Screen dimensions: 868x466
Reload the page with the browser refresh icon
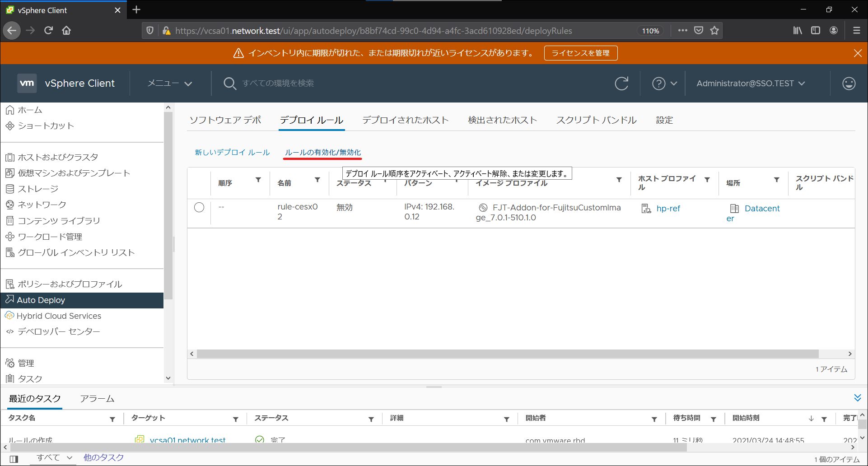coord(48,31)
